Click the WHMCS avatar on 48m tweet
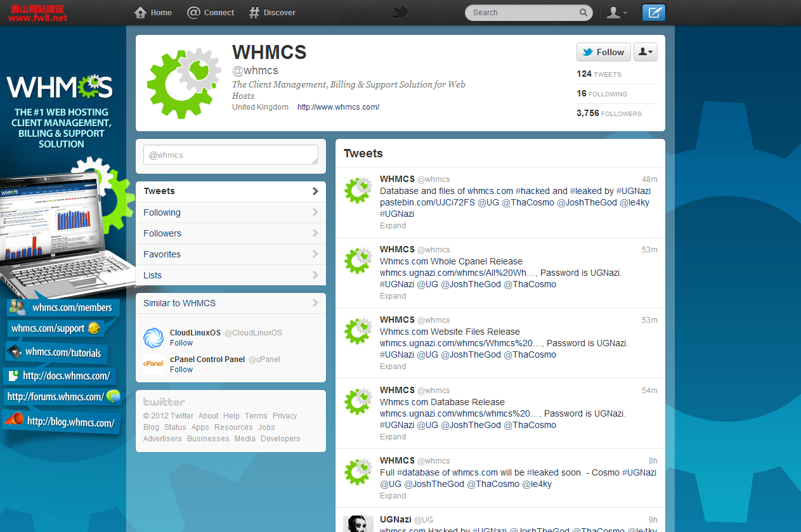The image size is (801, 532). 358,190
